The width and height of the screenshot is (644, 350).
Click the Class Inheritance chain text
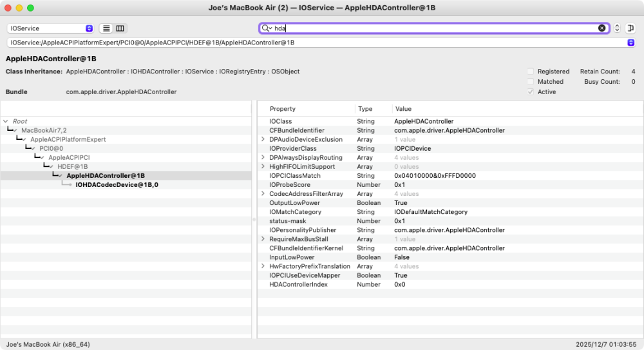183,72
